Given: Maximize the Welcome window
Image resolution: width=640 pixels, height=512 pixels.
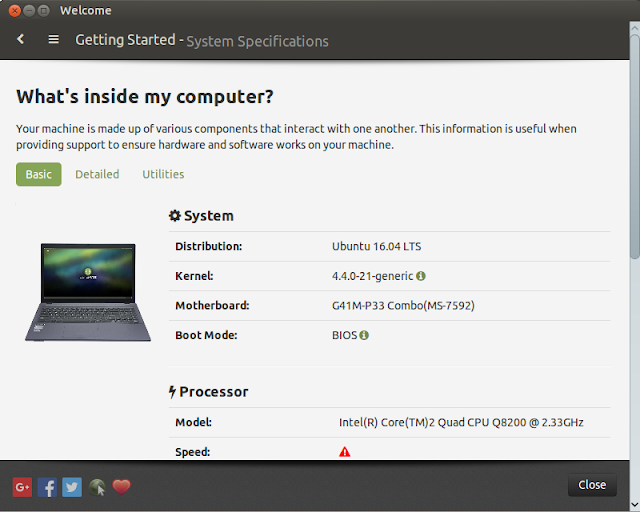Looking at the screenshot, I should (43, 11).
